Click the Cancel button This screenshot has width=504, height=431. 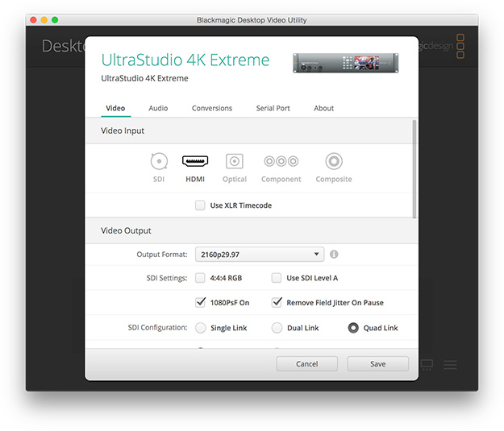click(x=306, y=364)
